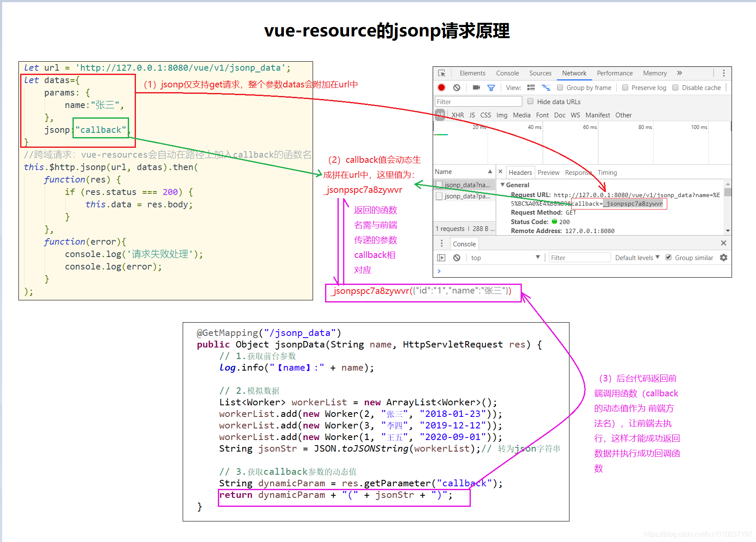Screen dimensions: 756x542
Task: Filter requests by XHR
Action: click(x=458, y=115)
